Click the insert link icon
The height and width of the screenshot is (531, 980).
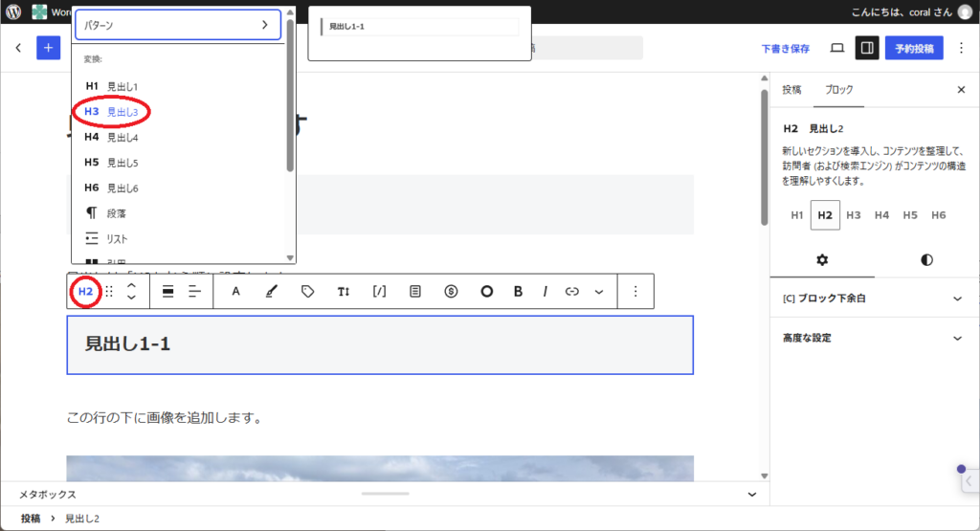pyautogui.click(x=572, y=291)
